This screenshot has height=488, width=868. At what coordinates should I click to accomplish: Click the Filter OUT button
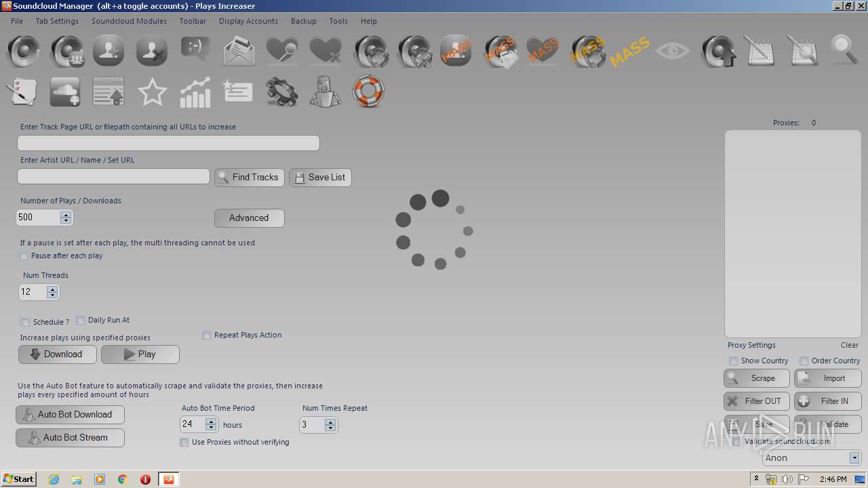tap(757, 401)
